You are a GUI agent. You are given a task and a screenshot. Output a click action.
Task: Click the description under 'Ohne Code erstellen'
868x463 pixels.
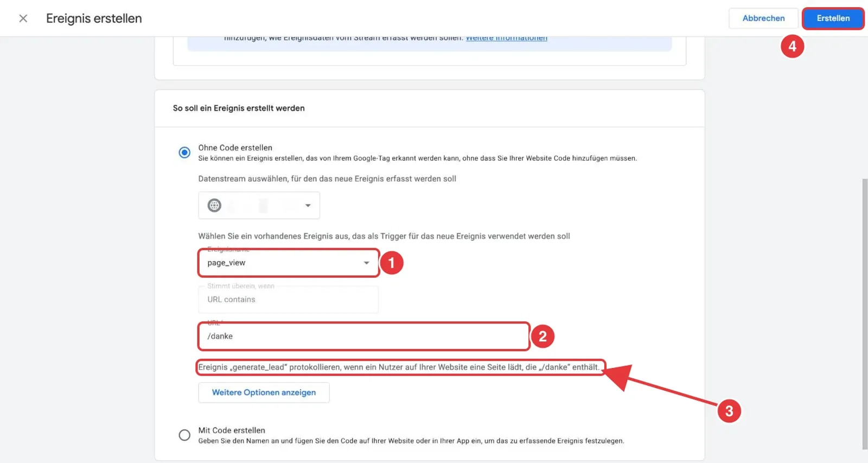click(417, 158)
